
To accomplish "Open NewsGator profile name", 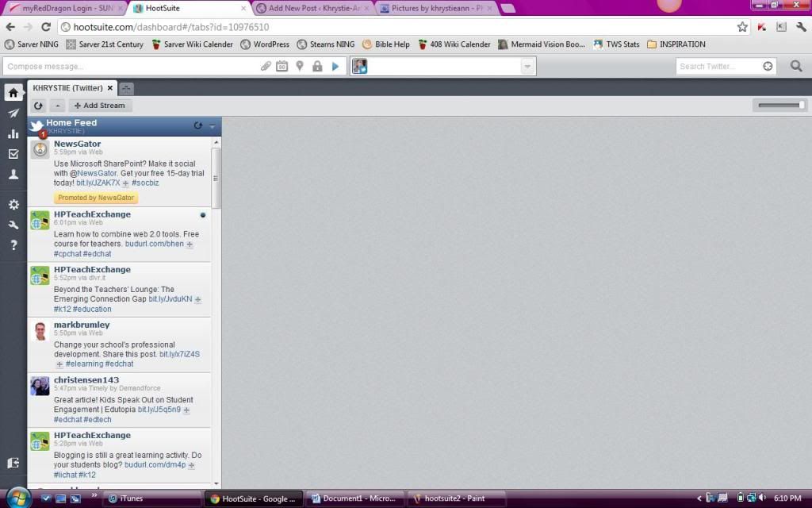I will point(77,144).
